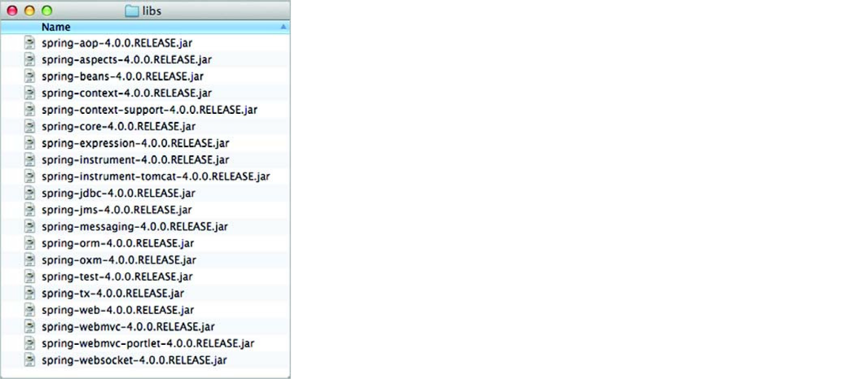Click the libs folder icon in title bar
The width and height of the screenshot is (868, 379).
coord(132,11)
